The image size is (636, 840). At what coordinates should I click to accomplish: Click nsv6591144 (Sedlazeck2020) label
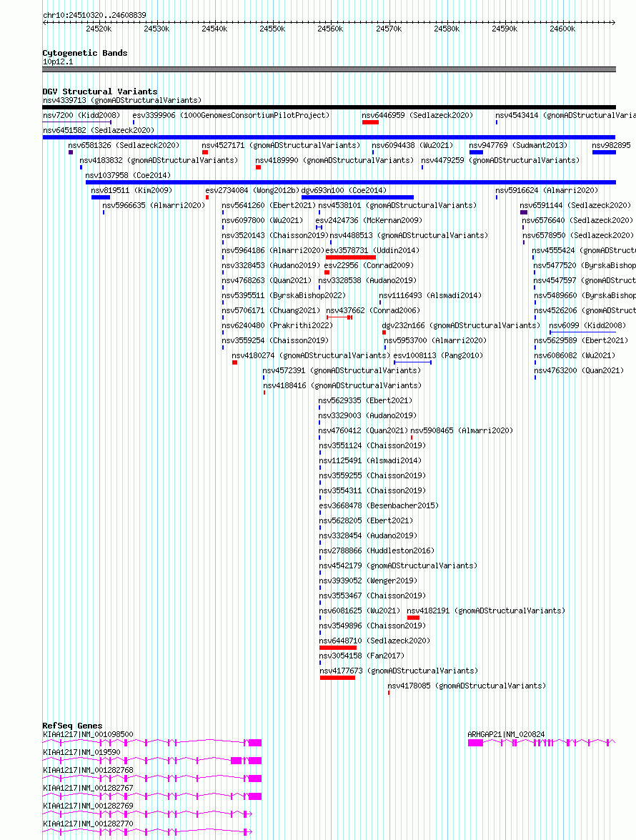575,205
